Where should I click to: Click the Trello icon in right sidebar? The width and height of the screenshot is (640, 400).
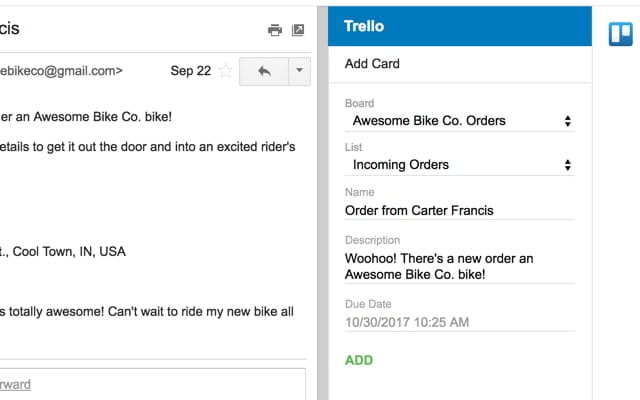[621, 34]
